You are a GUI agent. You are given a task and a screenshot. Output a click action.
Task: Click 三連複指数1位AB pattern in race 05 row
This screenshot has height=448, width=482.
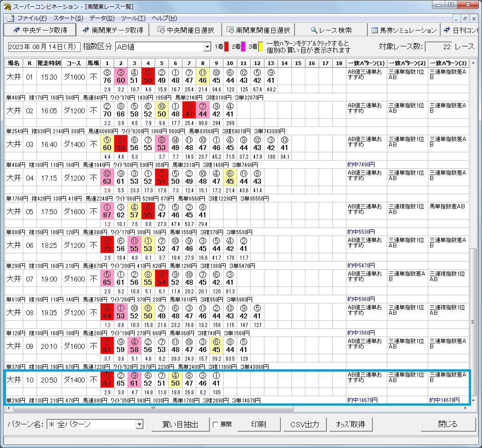click(x=406, y=209)
